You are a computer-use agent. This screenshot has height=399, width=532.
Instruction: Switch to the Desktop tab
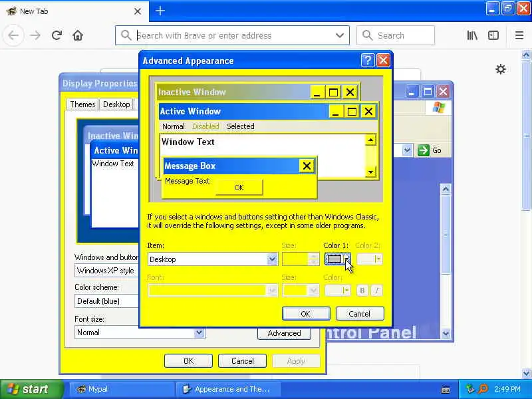tap(116, 104)
